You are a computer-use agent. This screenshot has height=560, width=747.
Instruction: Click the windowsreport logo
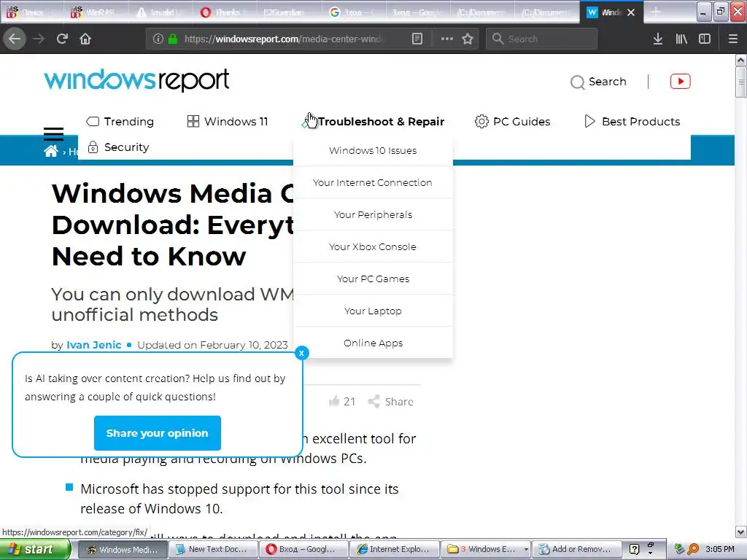coord(136,79)
